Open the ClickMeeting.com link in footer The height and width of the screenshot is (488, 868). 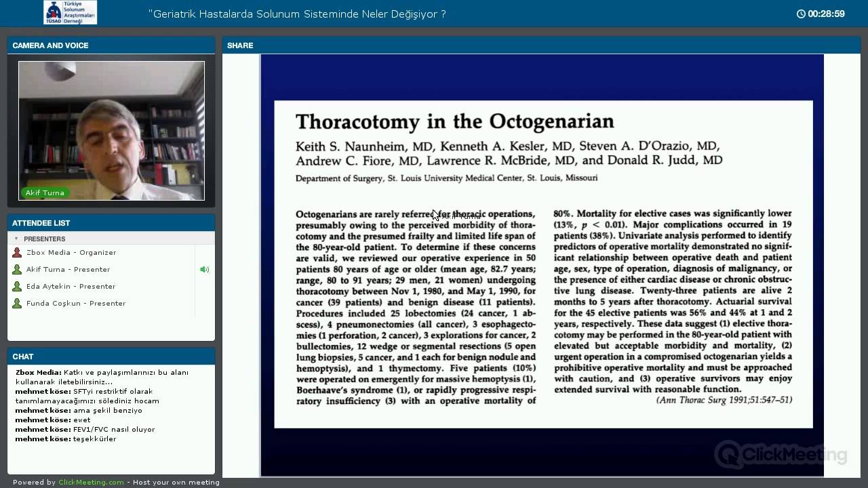(x=91, y=483)
